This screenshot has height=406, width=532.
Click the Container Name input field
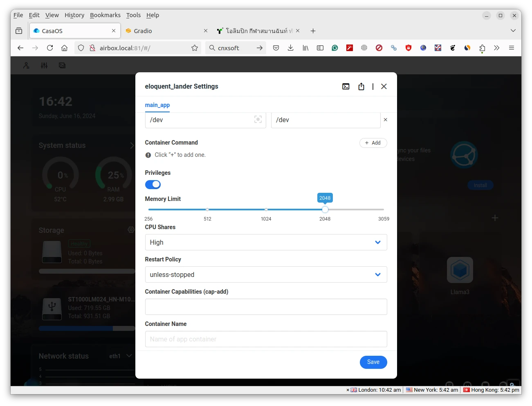[266, 339]
